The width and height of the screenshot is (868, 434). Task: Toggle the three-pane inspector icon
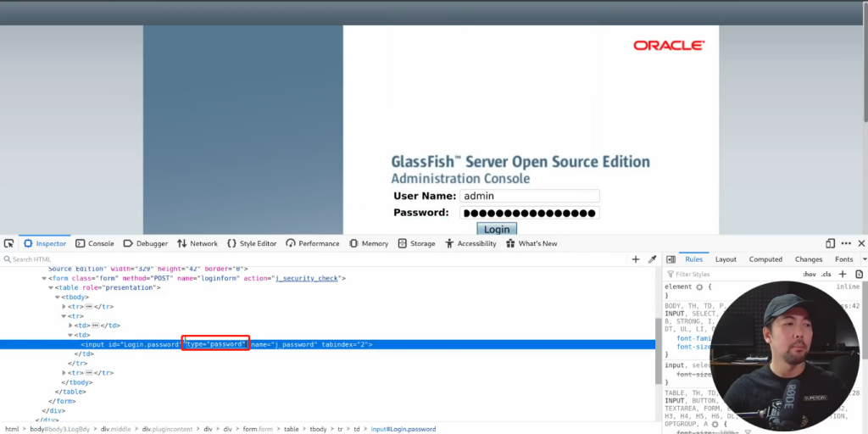tap(670, 259)
